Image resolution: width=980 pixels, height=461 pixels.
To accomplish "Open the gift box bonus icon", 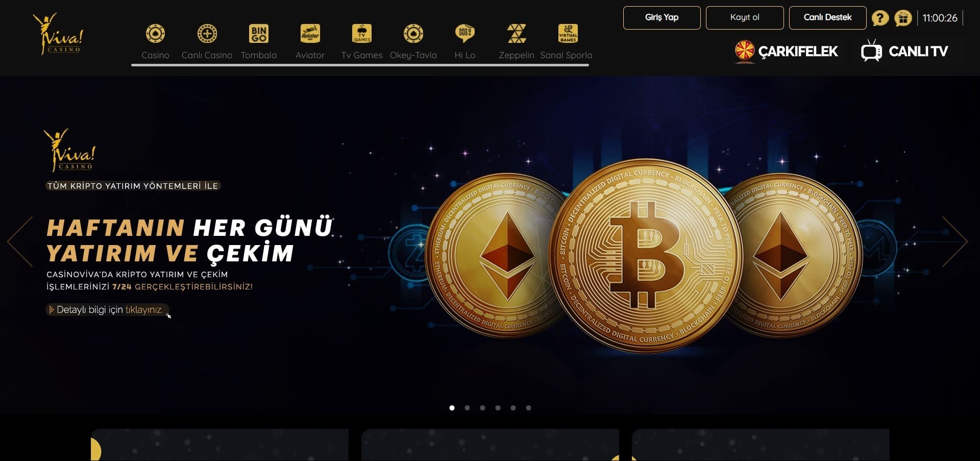I will coord(903,18).
